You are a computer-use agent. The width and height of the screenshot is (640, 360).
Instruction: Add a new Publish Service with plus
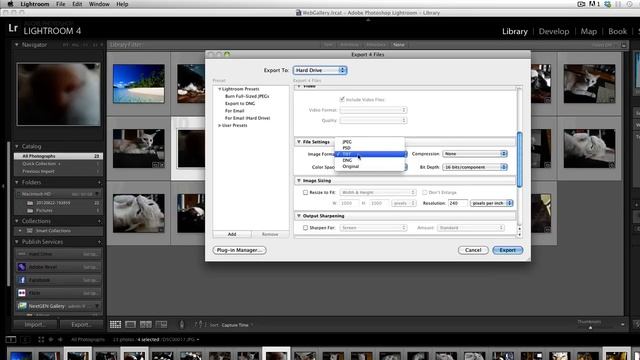point(99,242)
